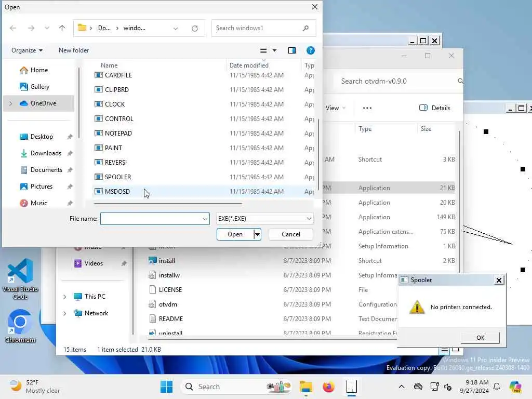This screenshot has height=399, width=532.
Task: Open the Visual Studio Code desktop shortcut
Action: 20,279
